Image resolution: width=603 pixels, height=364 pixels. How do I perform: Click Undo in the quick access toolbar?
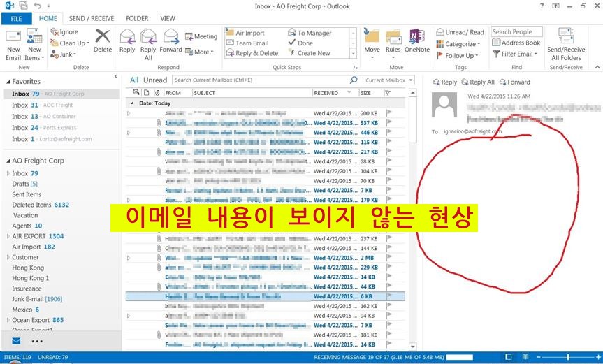coord(37,6)
